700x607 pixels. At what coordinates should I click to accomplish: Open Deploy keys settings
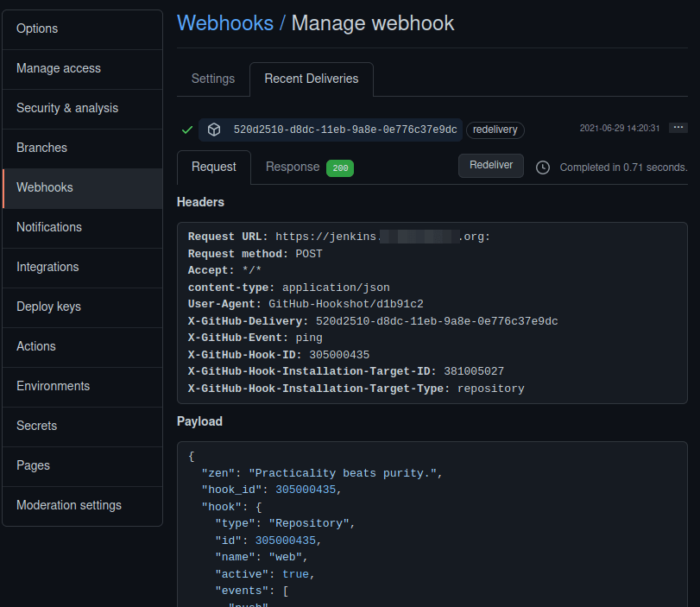(x=47, y=307)
